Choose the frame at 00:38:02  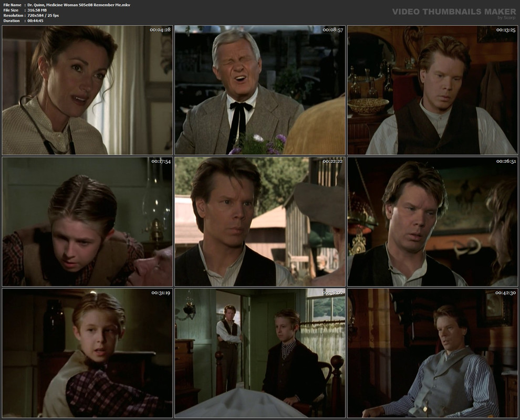tap(260, 353)
